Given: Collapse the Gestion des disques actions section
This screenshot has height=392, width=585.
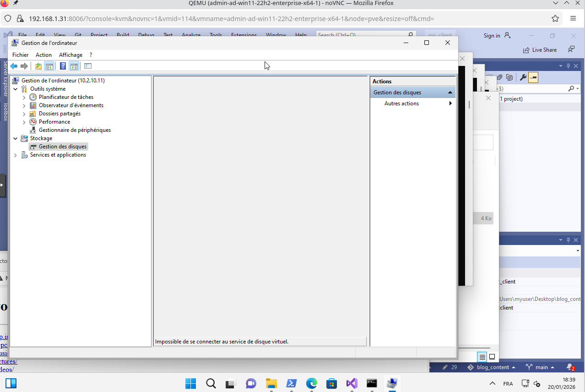Looking at the screenshot, I should pyautogui.click(x=450, y=93).
